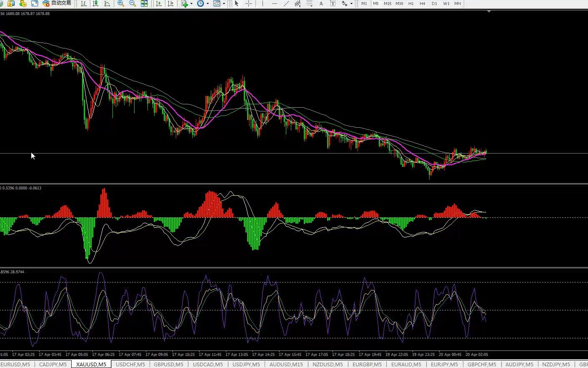Select the Fibonacci retracement tool
This screenshot has width=588, height=368.
tap(309, 3)
